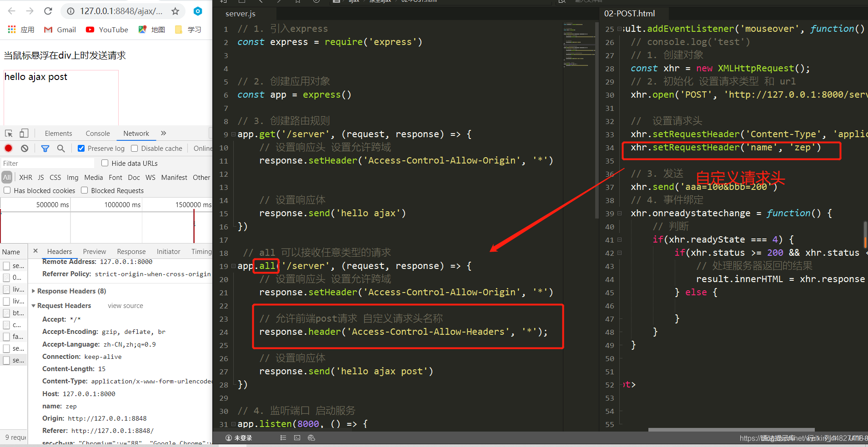Screen dimensions: 868x447
Task: Filter requests by JS type
Action: pyautogui.click(x=41, y=178)
